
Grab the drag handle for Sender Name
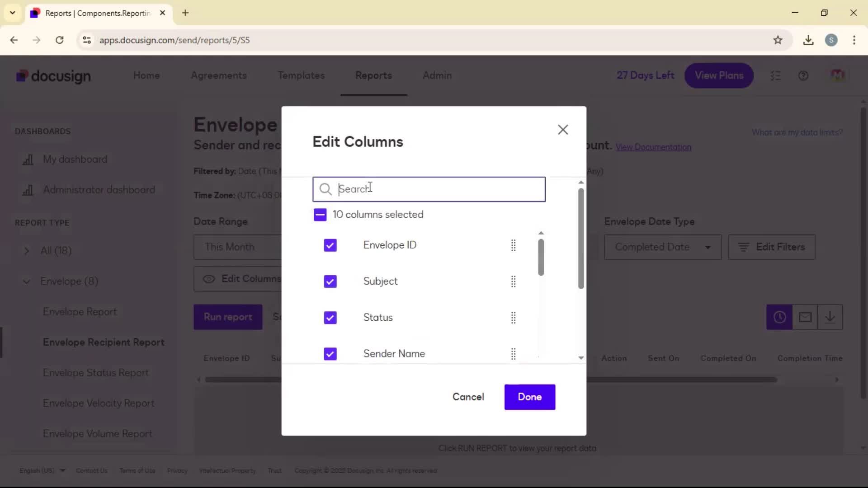click(513, 353)
